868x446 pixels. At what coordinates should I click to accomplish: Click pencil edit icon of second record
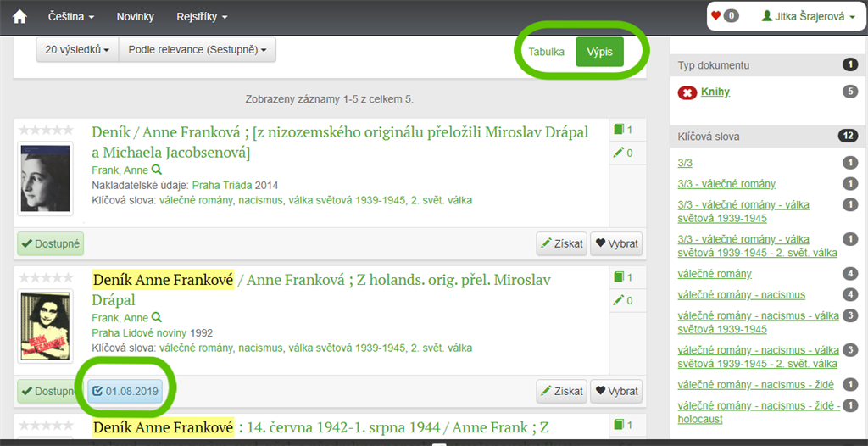pos(619,300)
